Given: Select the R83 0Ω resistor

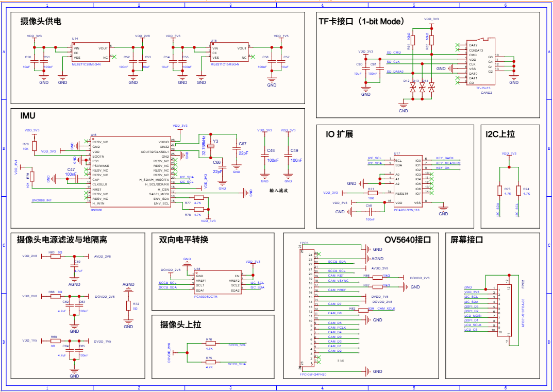Looking at the screenshot, I should [x=56, y=257].
